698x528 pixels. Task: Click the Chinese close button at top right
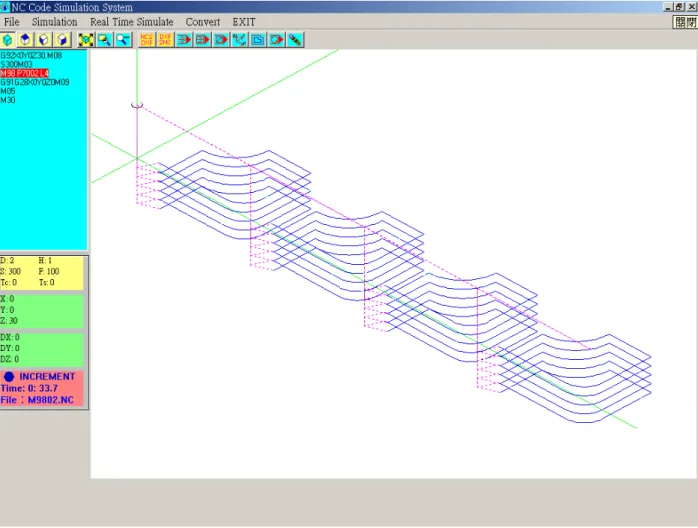(685, 22)
